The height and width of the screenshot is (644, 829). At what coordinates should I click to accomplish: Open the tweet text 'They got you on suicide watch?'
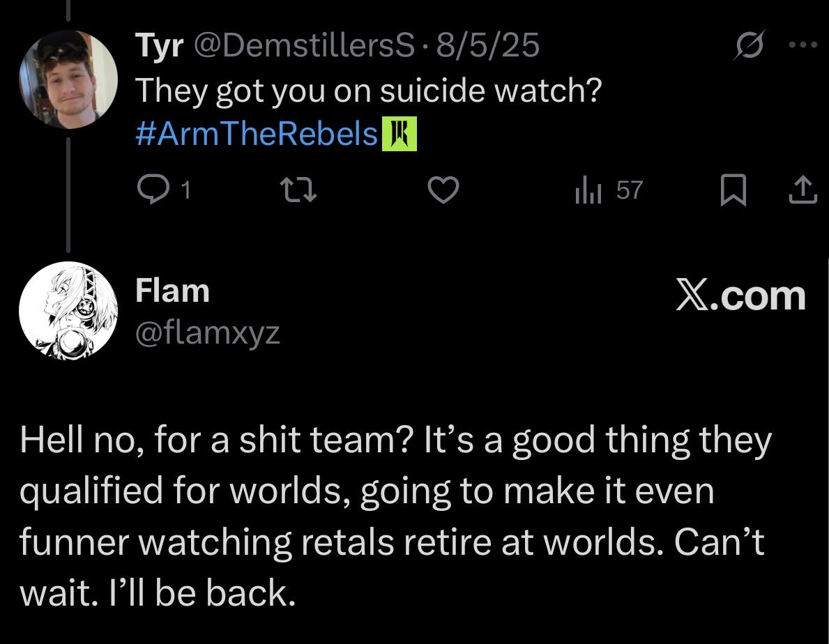click(367, 91)
